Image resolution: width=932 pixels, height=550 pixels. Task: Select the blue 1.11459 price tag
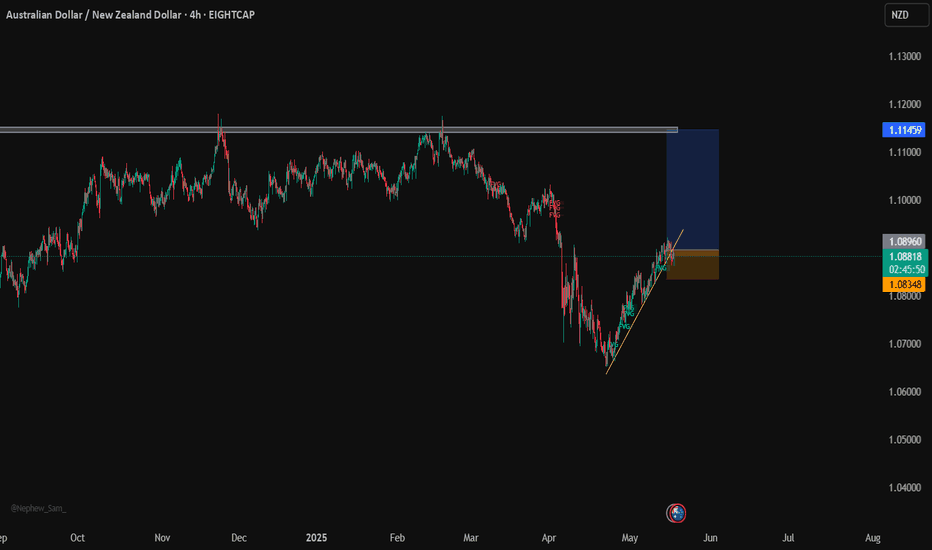click(903, 130)
